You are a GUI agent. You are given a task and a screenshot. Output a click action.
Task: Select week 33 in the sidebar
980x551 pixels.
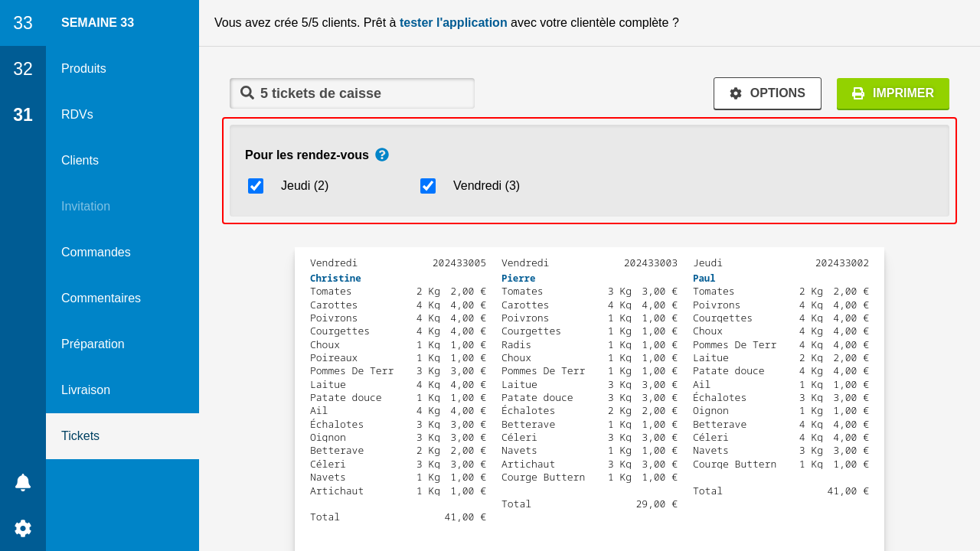coord(23,23)
